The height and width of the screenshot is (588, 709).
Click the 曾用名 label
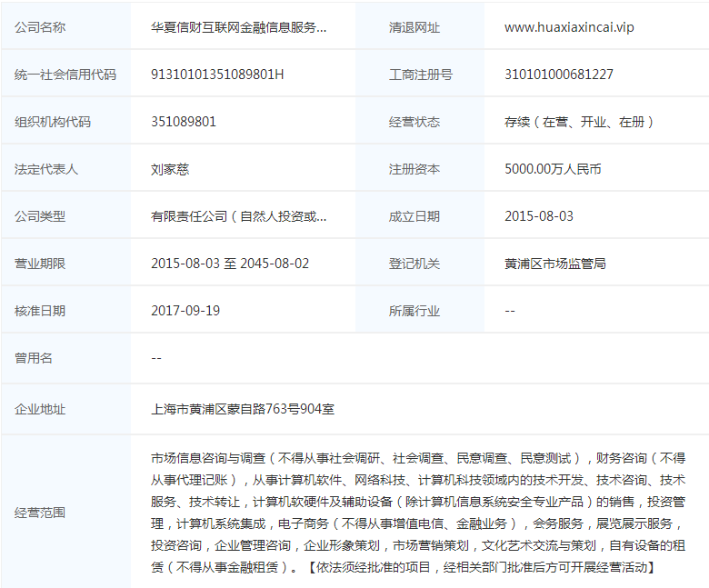[x=34, y=358]
